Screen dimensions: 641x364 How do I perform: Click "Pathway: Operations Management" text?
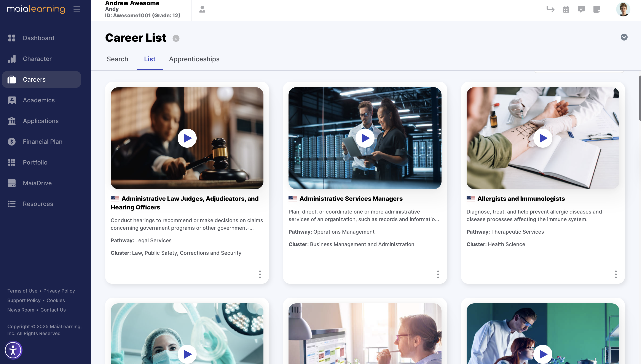pyautogui.click(x=331, y=232)
